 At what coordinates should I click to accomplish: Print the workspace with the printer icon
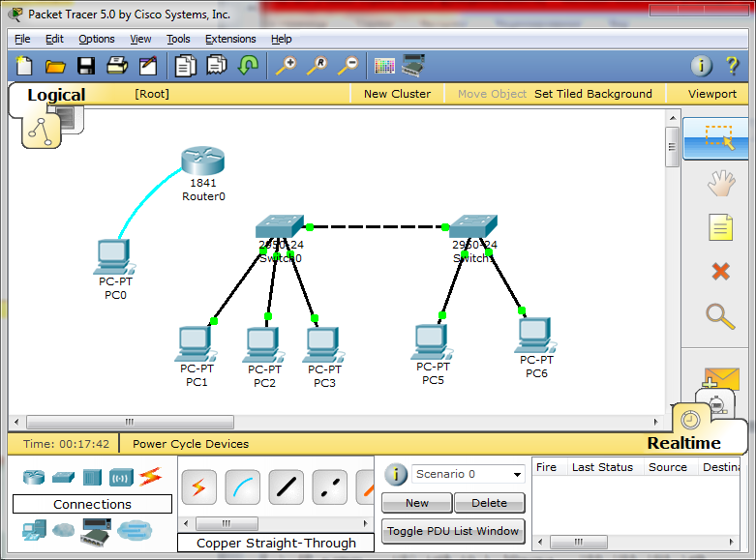pyautogui.click(x=117, y=66)
